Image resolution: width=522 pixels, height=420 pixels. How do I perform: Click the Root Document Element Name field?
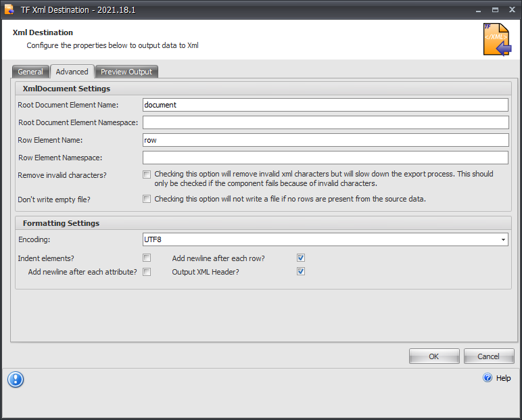point(325,105)
